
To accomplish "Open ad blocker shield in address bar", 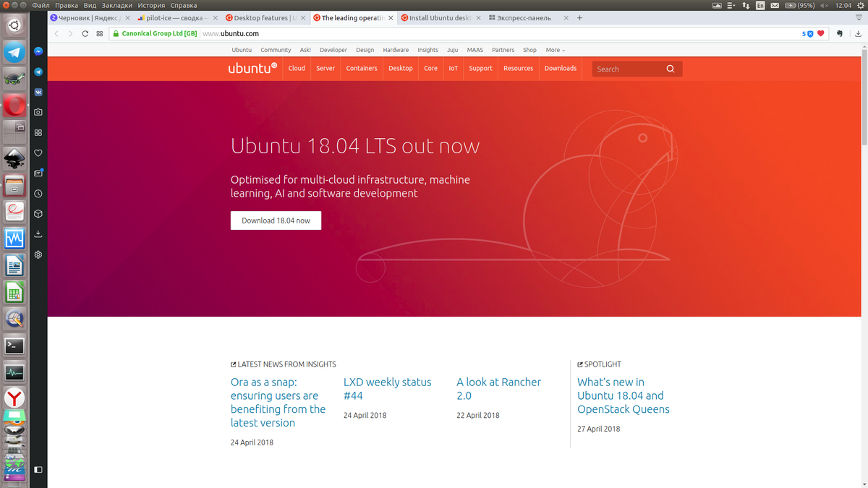I will 810,33.
